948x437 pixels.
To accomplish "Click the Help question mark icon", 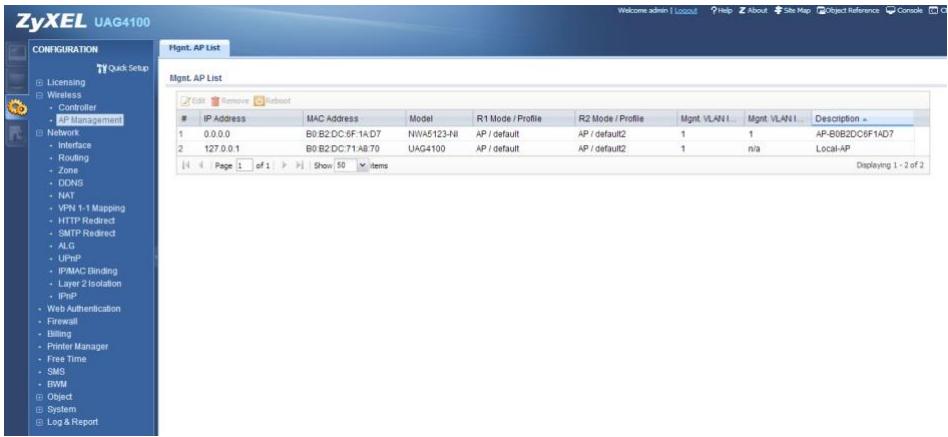I will click(713, 10).
